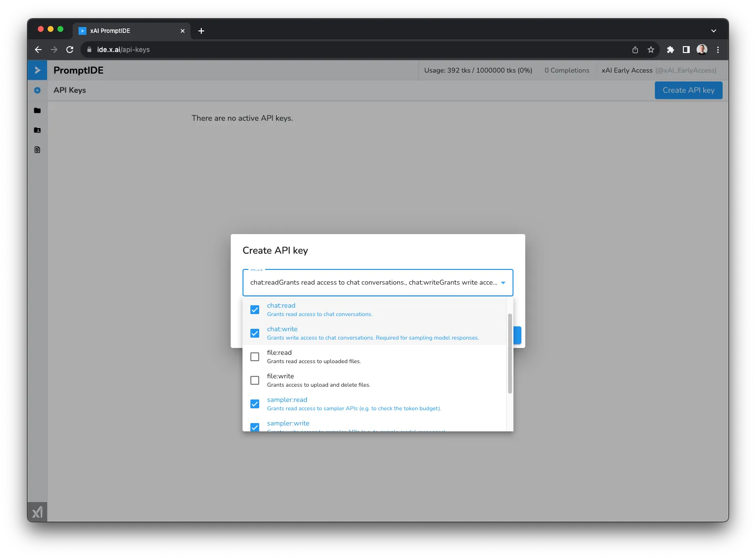Reload the page with refresh icon

point(70,50)
